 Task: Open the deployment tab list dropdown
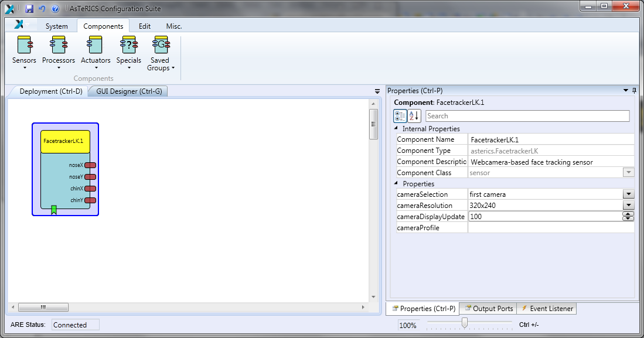377,91
